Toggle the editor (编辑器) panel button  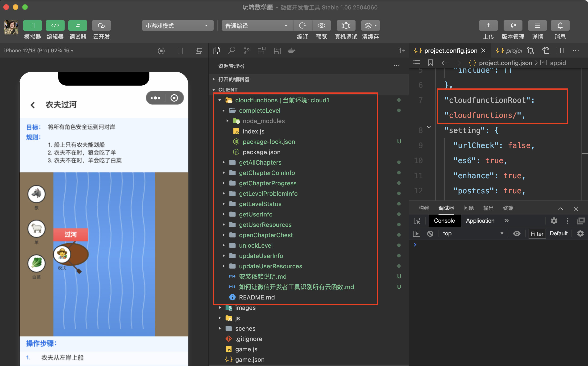[55, 26]
